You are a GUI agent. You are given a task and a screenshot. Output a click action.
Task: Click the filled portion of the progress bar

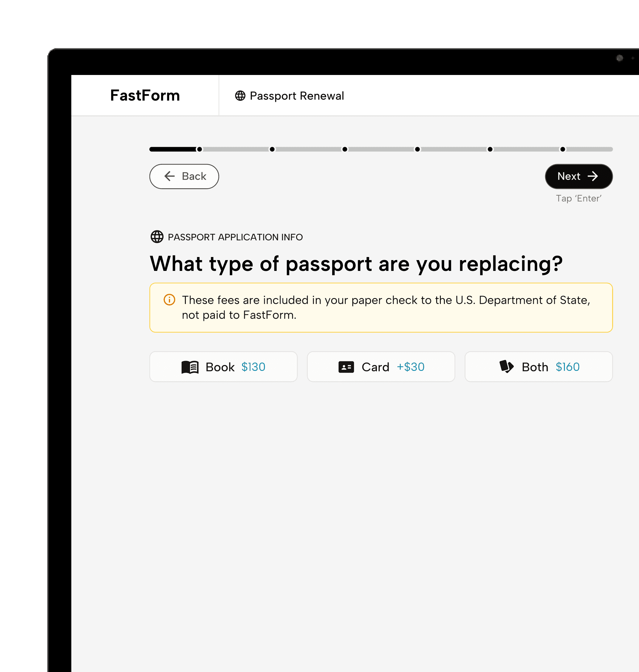(174, 149)
